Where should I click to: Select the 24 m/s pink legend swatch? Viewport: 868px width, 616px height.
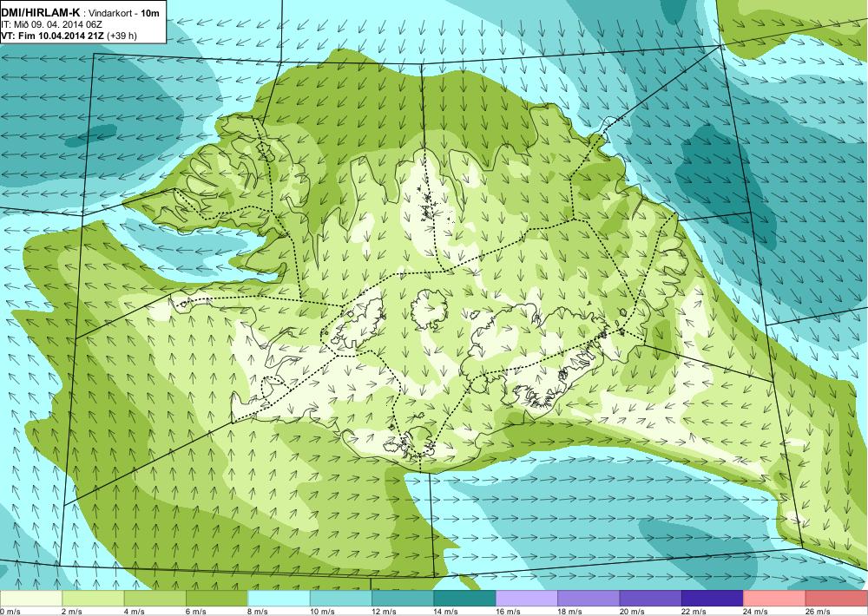[775, 599]
